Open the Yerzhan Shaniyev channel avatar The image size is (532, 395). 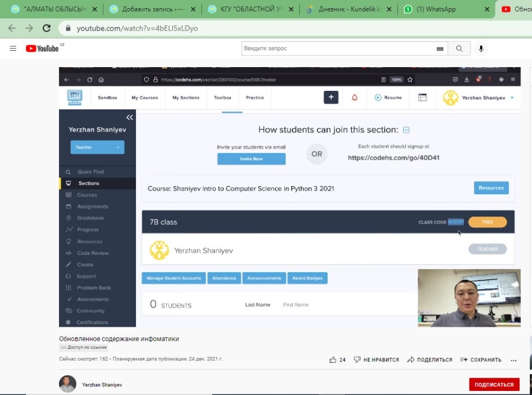68,384
